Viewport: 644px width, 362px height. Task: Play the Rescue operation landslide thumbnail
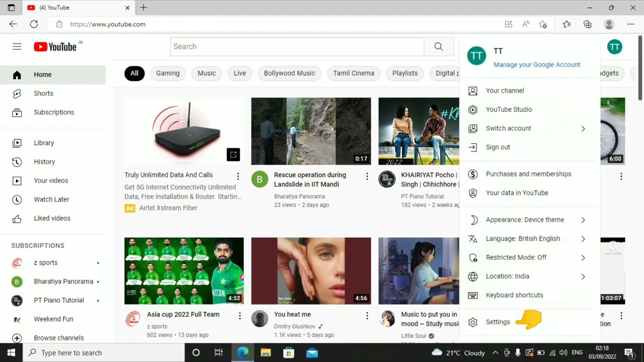click(311, 131)
